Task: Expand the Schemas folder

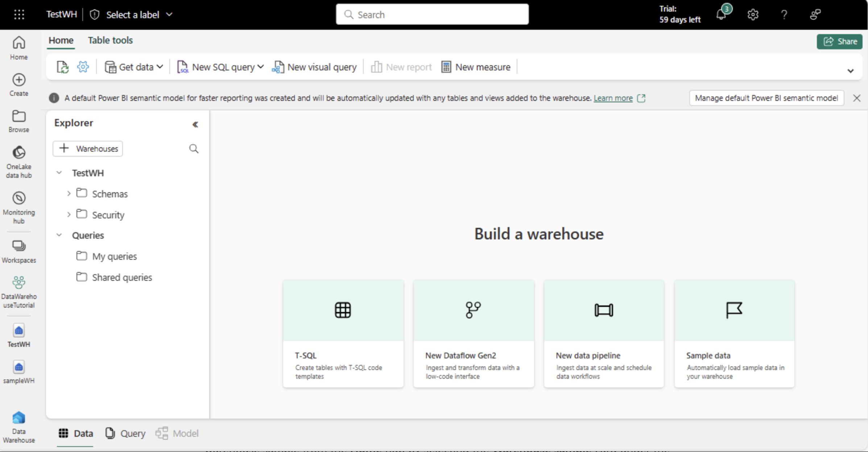Action: pyautogui.click(x=69, y=194)
